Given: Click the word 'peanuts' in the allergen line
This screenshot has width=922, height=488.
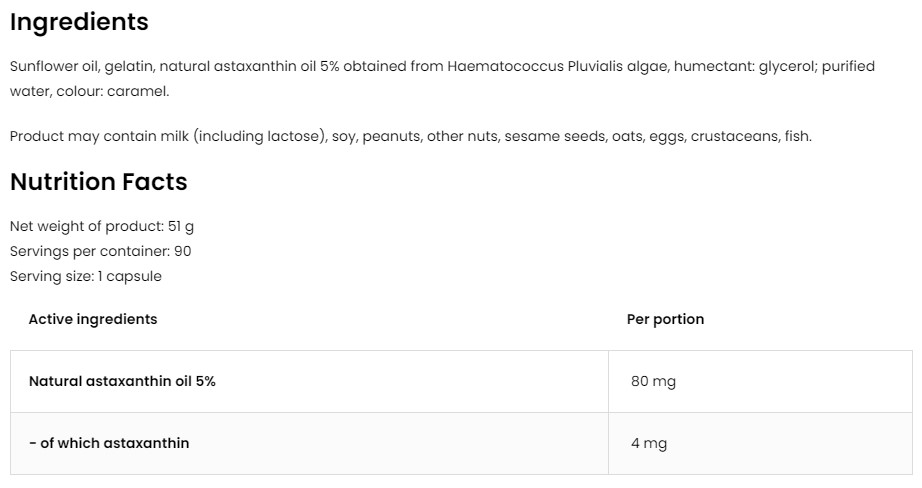Looking at the screenshot, I should coord(391,137).
